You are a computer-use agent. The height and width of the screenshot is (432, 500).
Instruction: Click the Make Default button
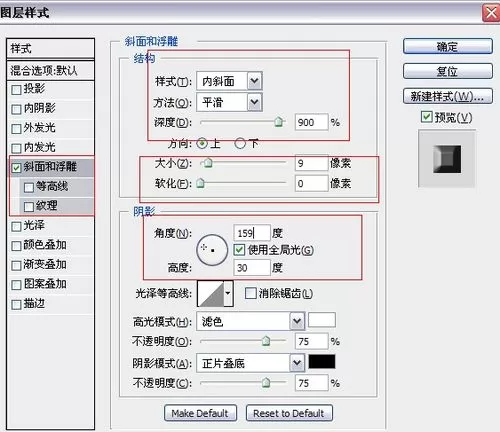coord(200,413)
